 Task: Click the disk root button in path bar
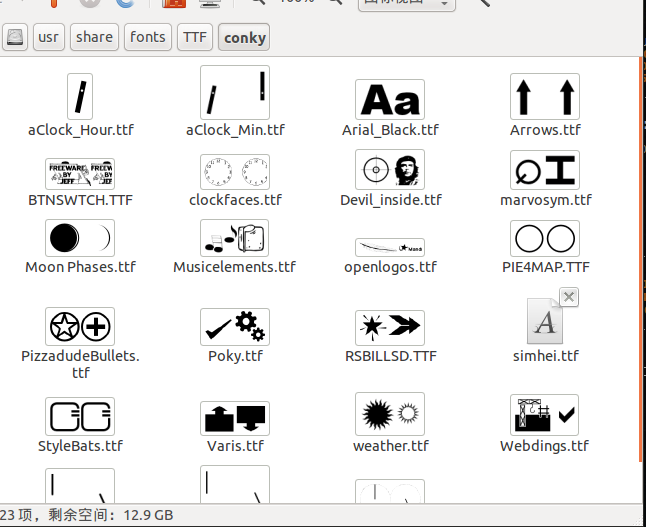[14, 37]
